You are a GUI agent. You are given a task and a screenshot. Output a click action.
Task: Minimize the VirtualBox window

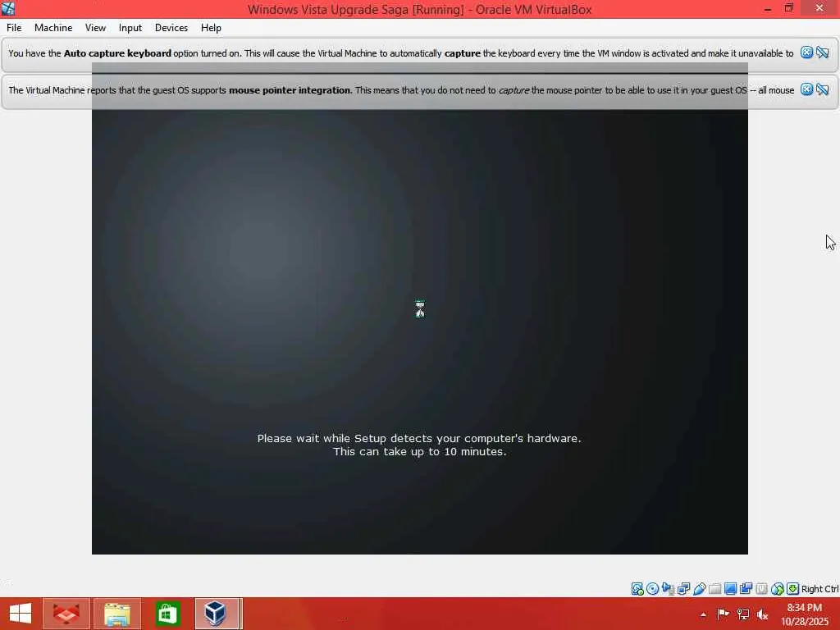pyautogui.click(x=768, y=8)
